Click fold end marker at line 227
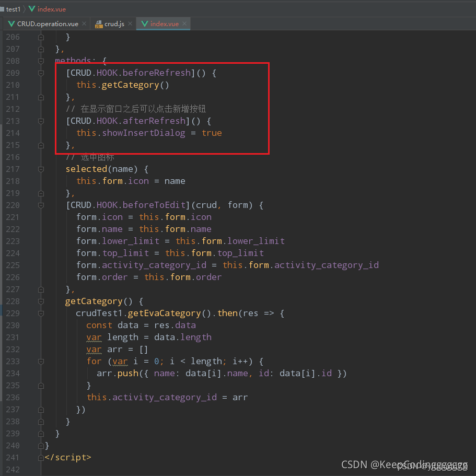The image size is (476, 476). coord(41,289)
